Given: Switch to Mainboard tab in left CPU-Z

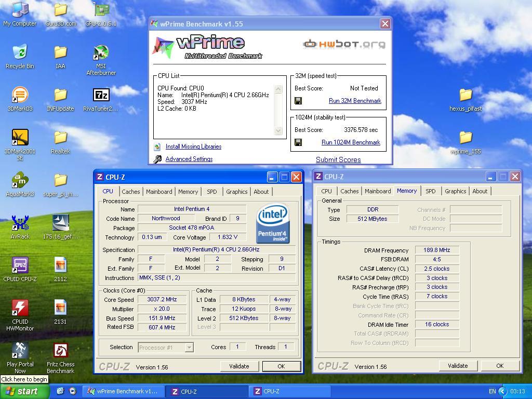Looking at the screenshot, I should (x=159, y=192).
